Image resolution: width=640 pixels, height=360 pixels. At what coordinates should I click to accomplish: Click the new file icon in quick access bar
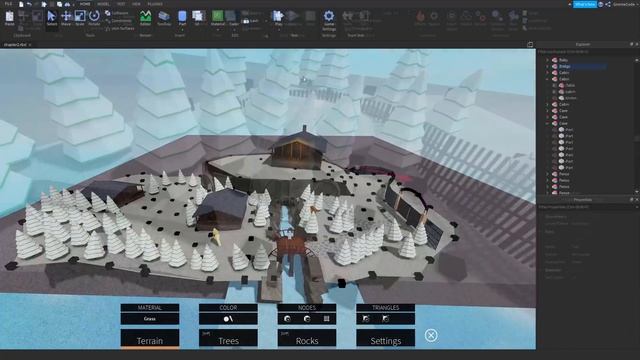(x=21, y=4)
